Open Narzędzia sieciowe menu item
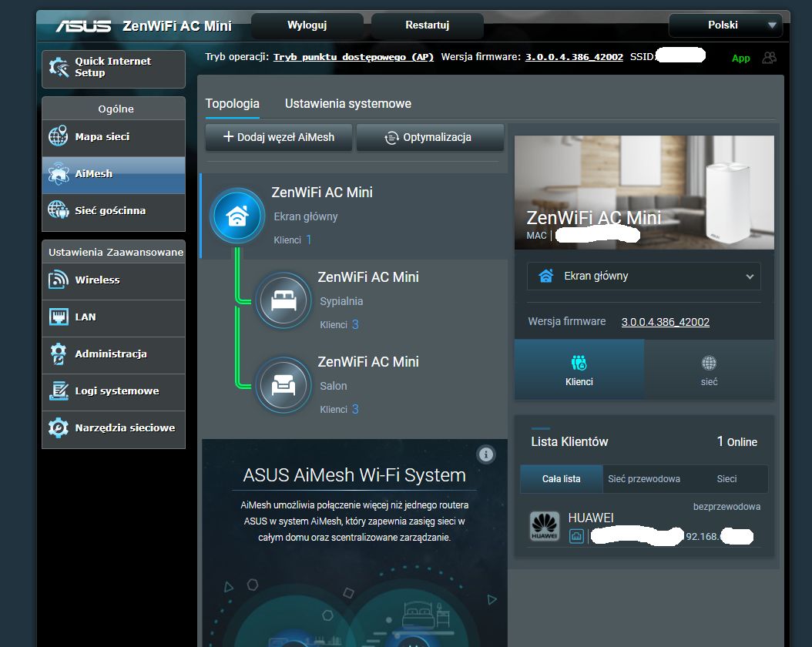812x647 pixels. pyautogui.click(x=113, y=428)
